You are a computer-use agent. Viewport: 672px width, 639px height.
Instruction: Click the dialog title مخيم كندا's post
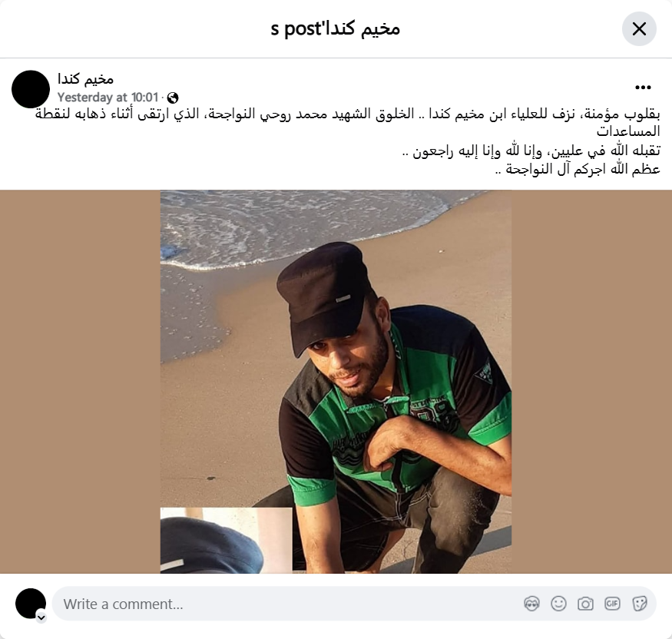[x=335, y=28]
